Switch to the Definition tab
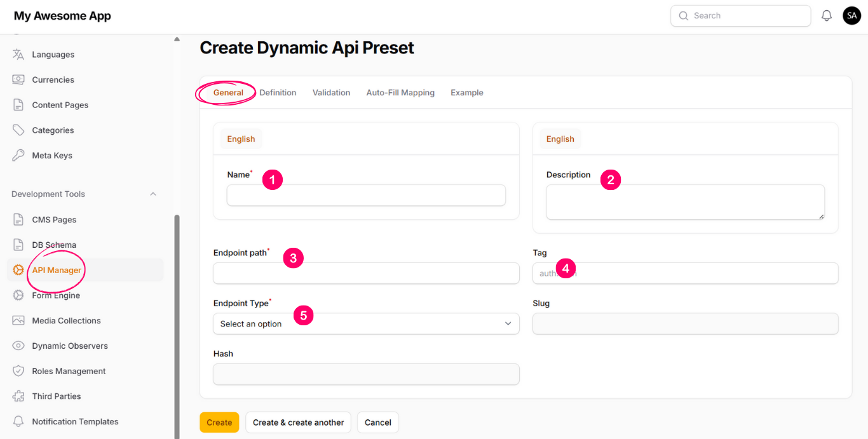868x439 pixels. pos(278,93)
